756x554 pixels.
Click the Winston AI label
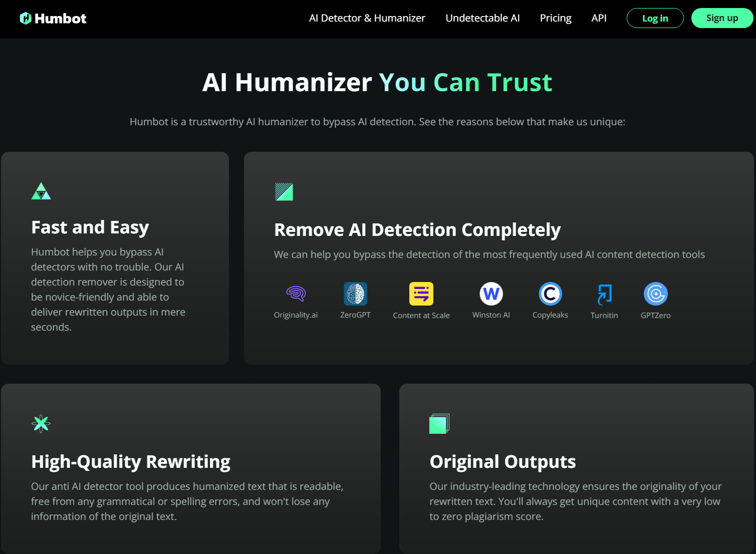[x=491, y=315]
